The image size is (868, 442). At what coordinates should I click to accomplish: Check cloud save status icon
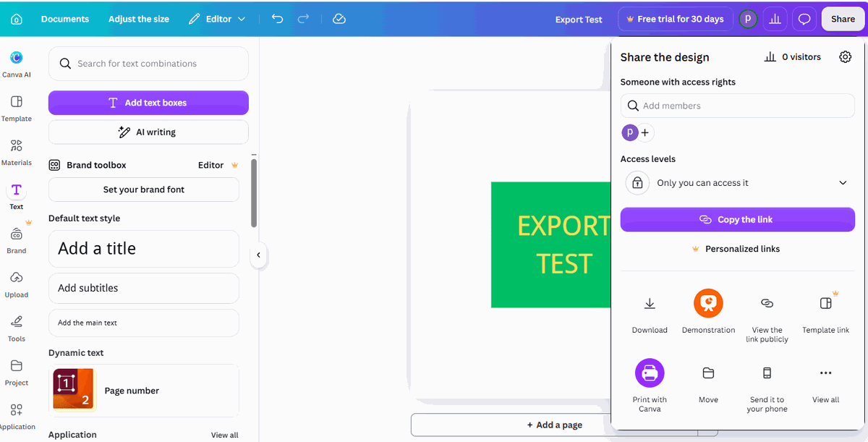(339, 19)
